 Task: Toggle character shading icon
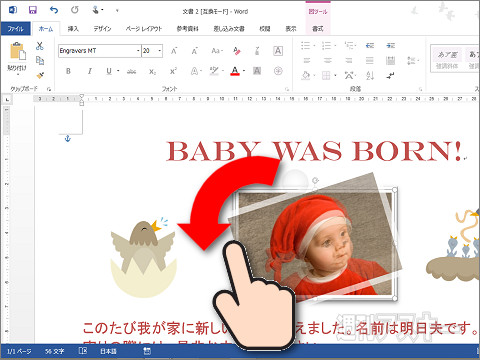(x=257, y=71)
